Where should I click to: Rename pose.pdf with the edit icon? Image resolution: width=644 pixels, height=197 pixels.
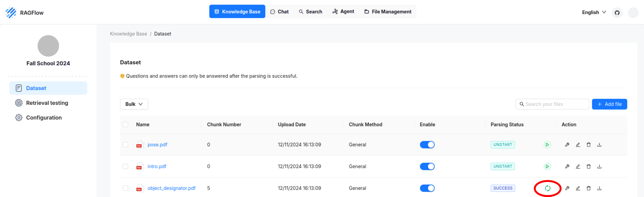578,145
